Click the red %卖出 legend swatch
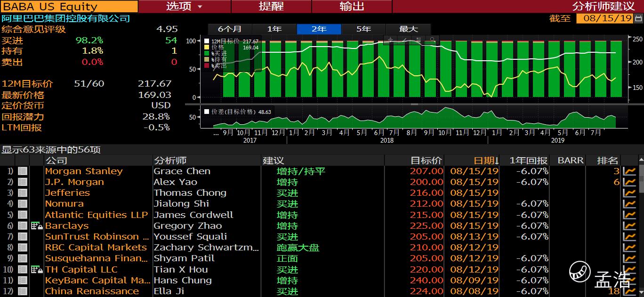Screen dimensions: 644x297 click(x=207, y=66)
